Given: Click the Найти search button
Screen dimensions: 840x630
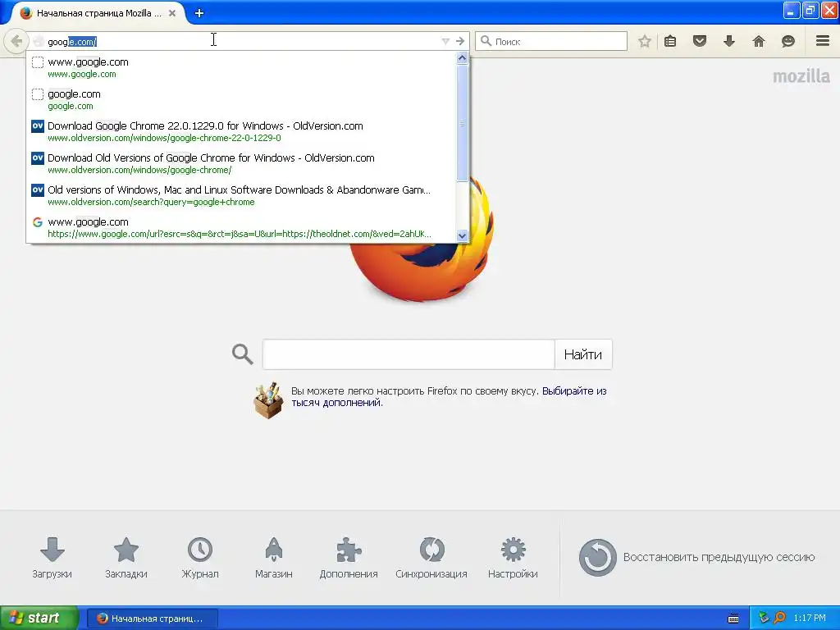Looking at the screenshot, I should coord(583,354).
